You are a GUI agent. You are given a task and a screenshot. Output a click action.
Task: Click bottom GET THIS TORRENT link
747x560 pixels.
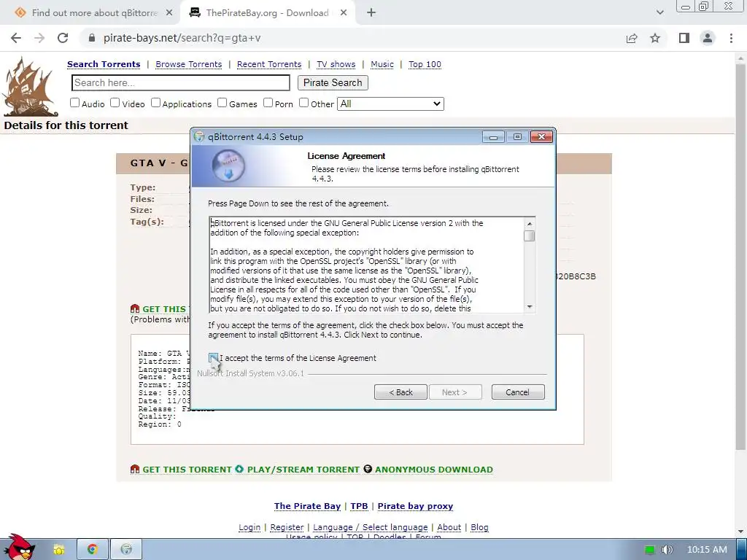click(x=187, y=470)
